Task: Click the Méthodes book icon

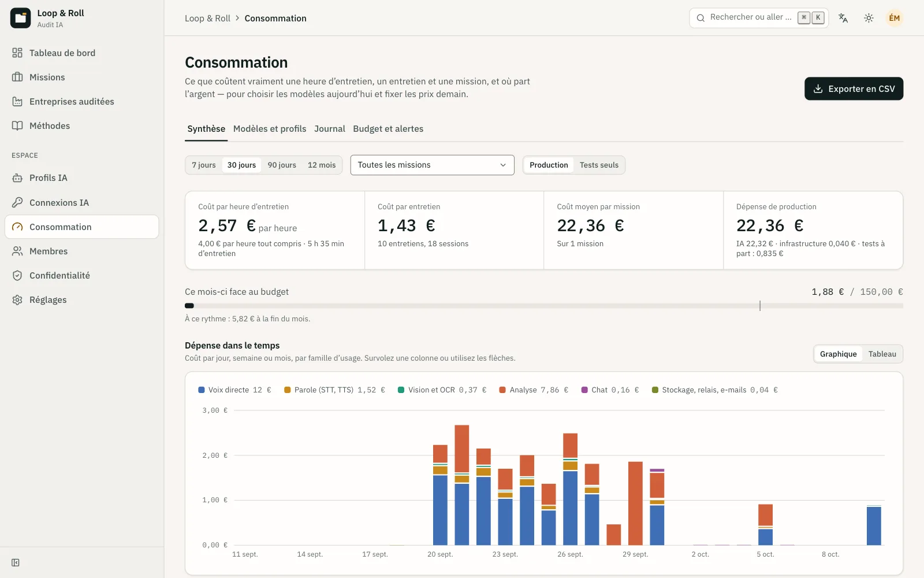Action: (17, 126)
